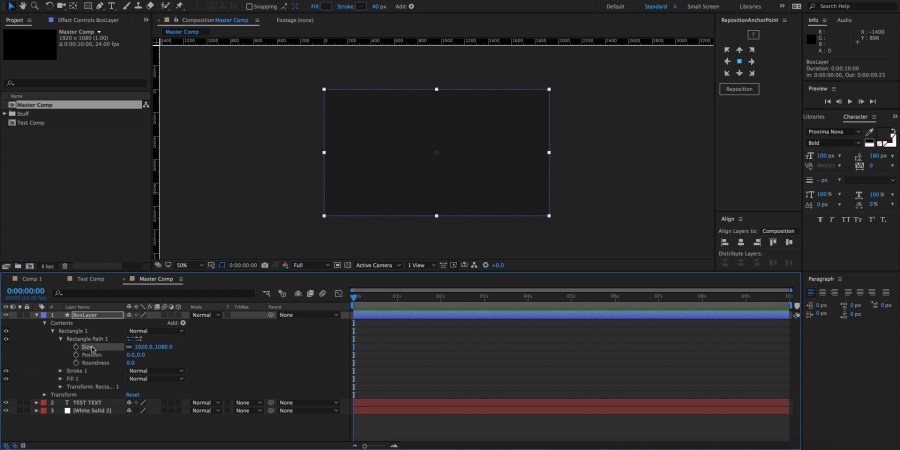Expand the Stroke 1 property group

click(61, 371)
